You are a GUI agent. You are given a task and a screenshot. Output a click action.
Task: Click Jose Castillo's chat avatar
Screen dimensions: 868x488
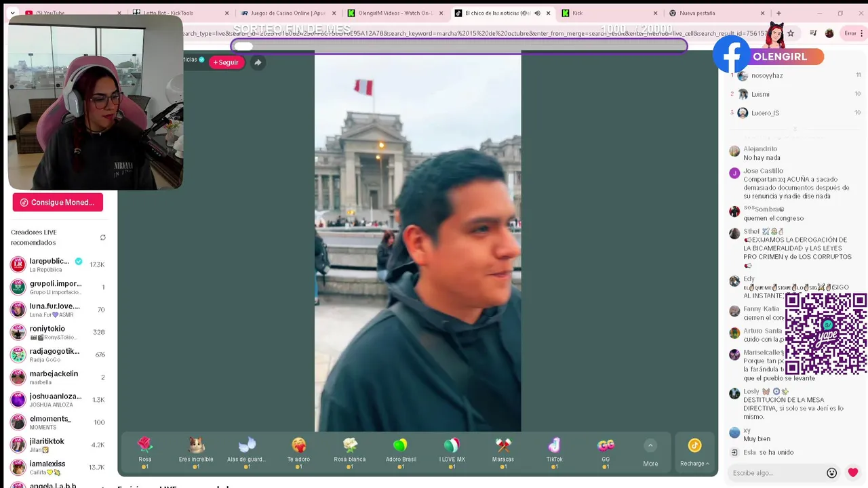[x=734, y=174]
